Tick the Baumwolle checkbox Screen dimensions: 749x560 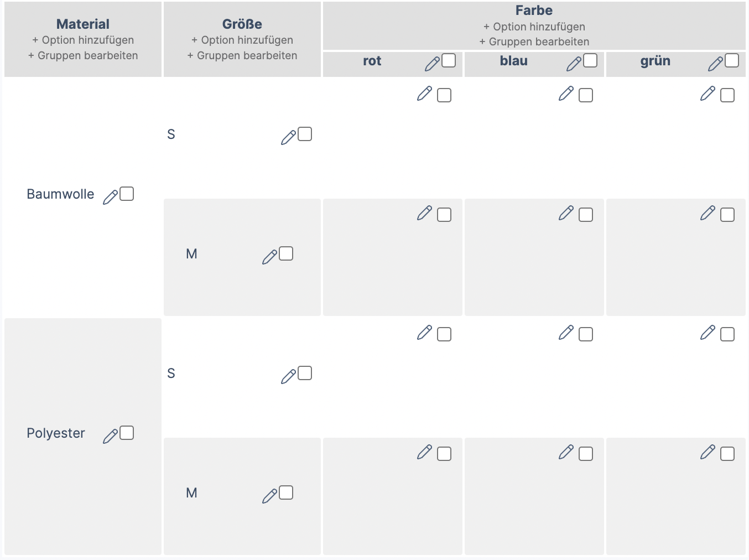pos(127,194)
